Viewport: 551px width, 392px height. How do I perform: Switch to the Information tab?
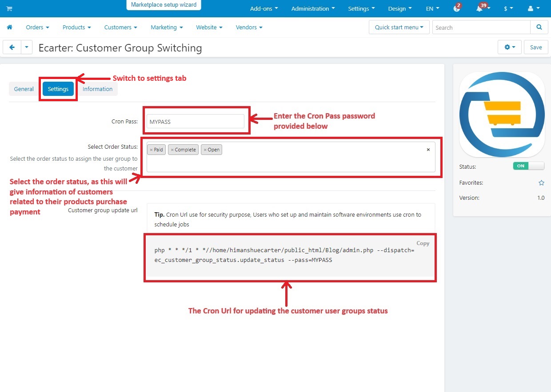97,89
